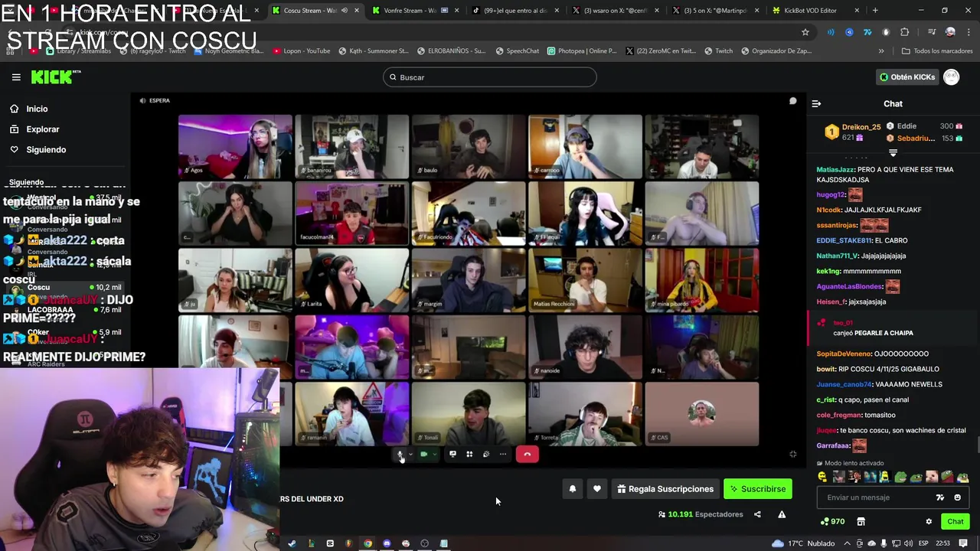Bookmark this page with star icon
980x551 pixels.
805,32
